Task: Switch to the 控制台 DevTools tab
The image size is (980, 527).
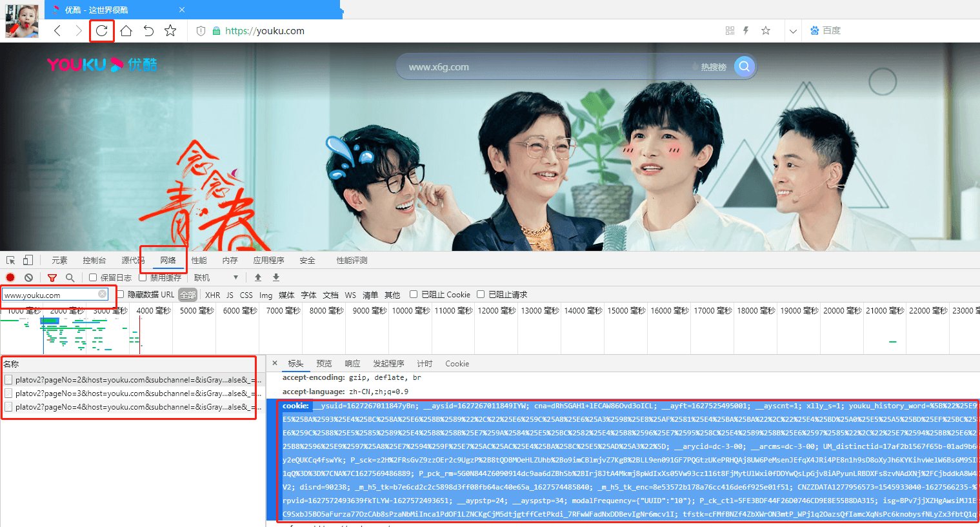Action: (x=94, y=261)
